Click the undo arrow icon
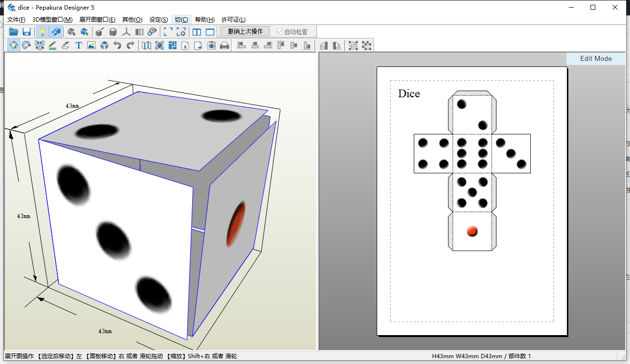Screen dimensions: 630x364 (x=118, y=45)
